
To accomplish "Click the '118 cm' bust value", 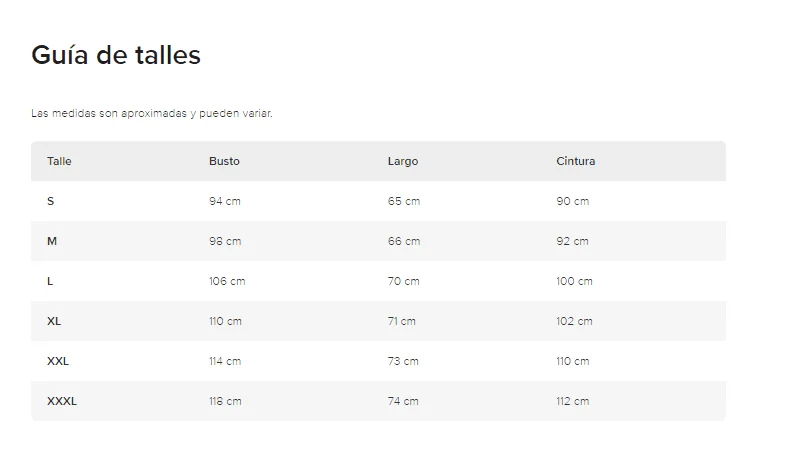I will pyautogui.click(x=225, y=401).
